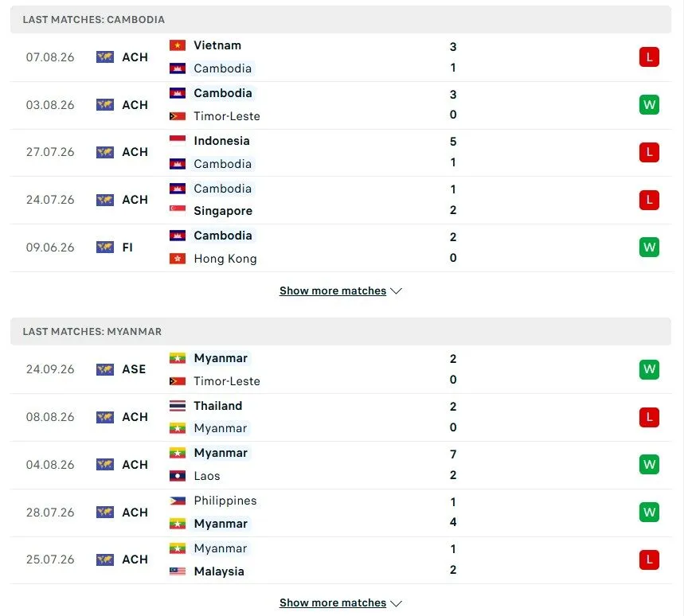Image resolution: width=684 pixels, height=616 pixels.
Task: Open Show more matches link under Myanmar
Action: [333, 603]
